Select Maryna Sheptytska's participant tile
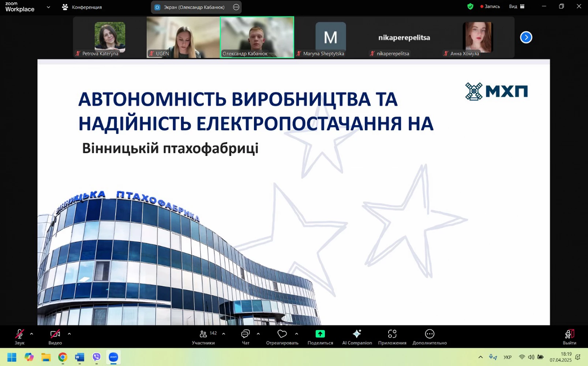Viewport: 588px width, 366px height. tap(331, 37)
